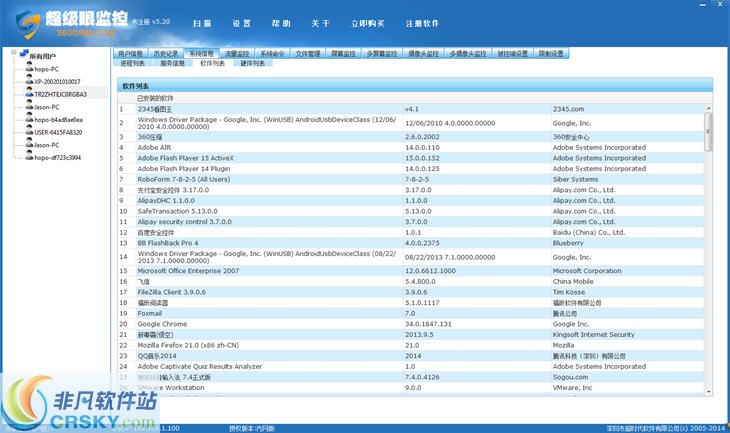Select TR2ZHTEJC0RGBA3 in the user tree
Image resolution: width=730 pixels, height=433 pixels.
(x=61, y=94)
